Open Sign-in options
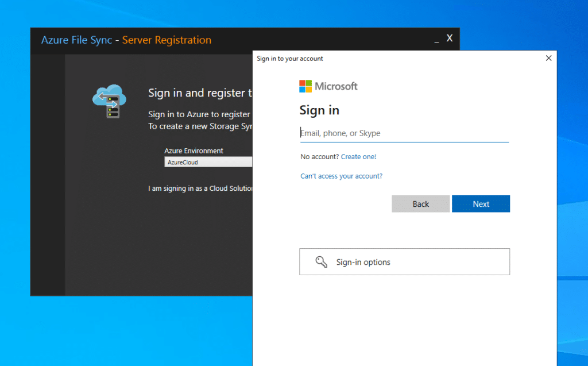This screenshot has width=588, height=366. pos(404,262)
